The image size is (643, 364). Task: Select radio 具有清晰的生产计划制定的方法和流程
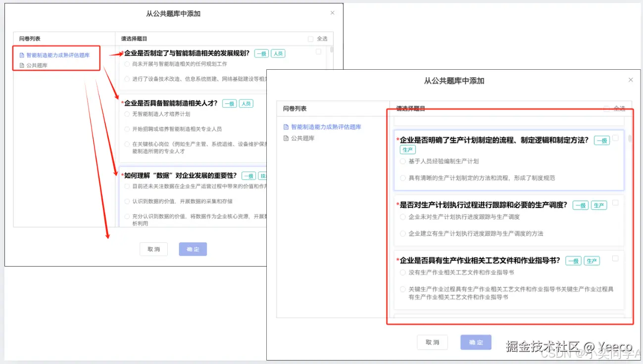(402, 178)
